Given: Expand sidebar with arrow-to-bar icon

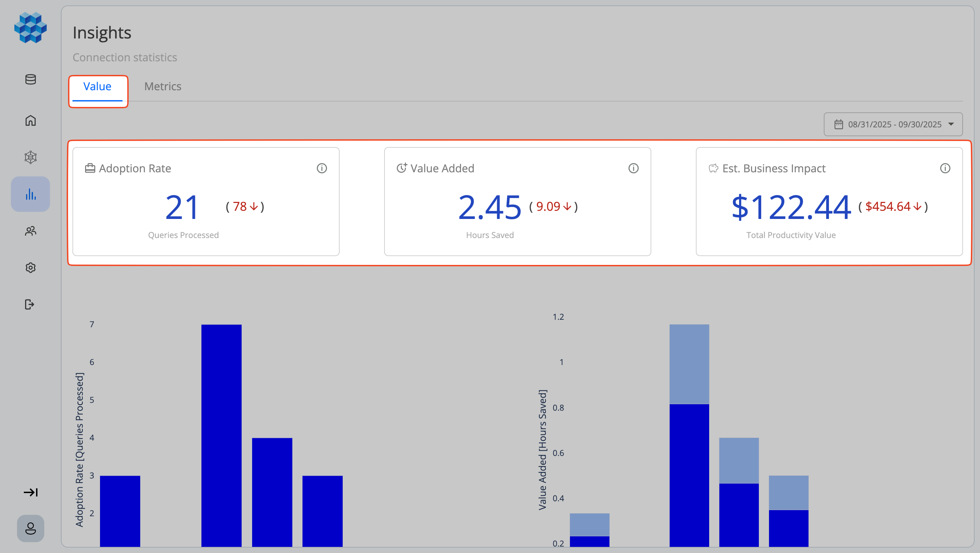Looking at the screenshot, I should click(x=30, y=492).
